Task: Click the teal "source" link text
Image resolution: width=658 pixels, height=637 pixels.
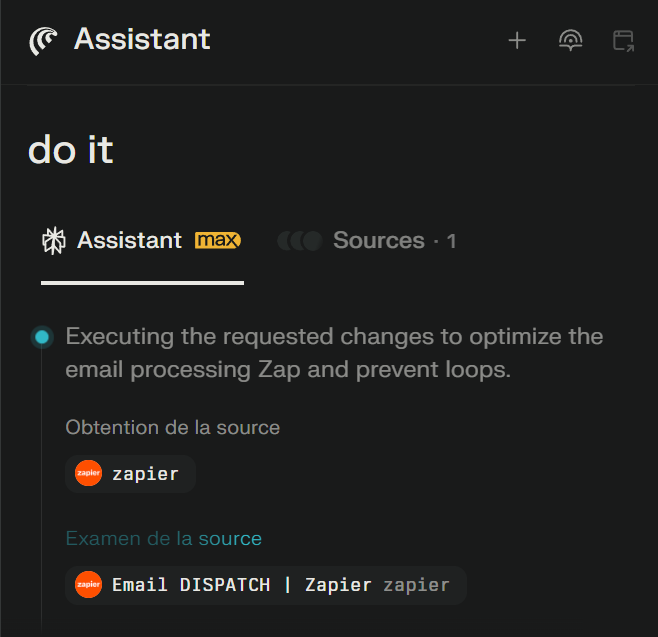Action: click(x=230, y=539)
